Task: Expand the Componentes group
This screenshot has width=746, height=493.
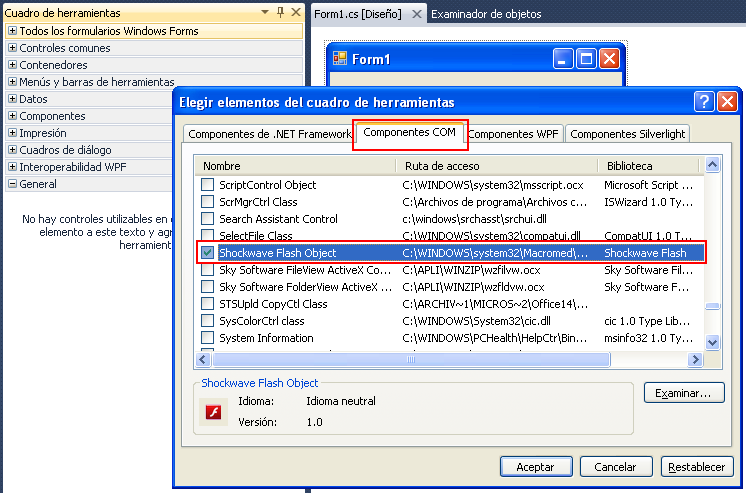Action: (x=13, y=116)
